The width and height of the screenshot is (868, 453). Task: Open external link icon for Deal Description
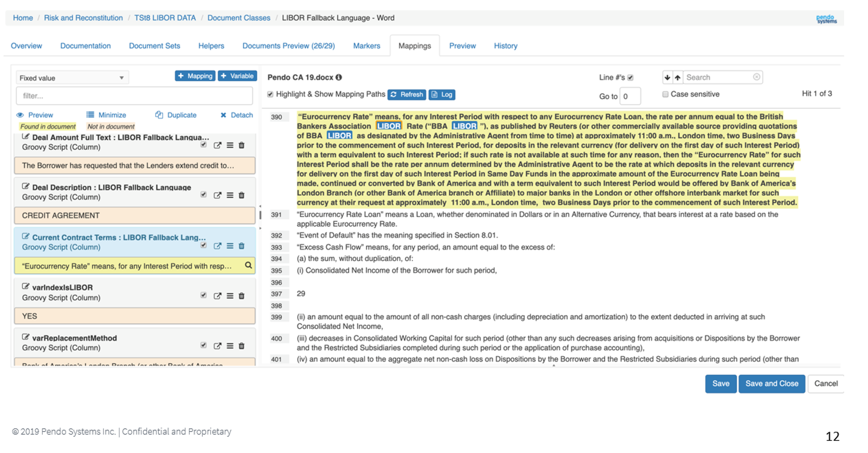tap(217, 195)
